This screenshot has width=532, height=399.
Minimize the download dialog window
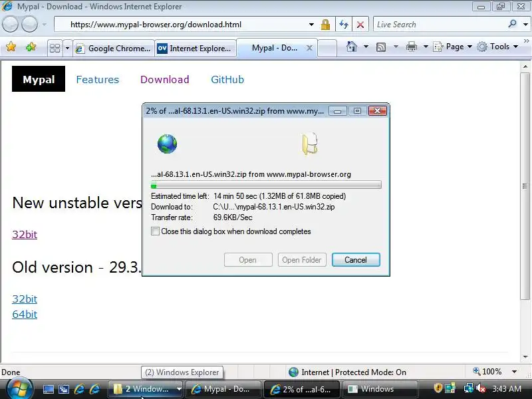click(337, 111)
